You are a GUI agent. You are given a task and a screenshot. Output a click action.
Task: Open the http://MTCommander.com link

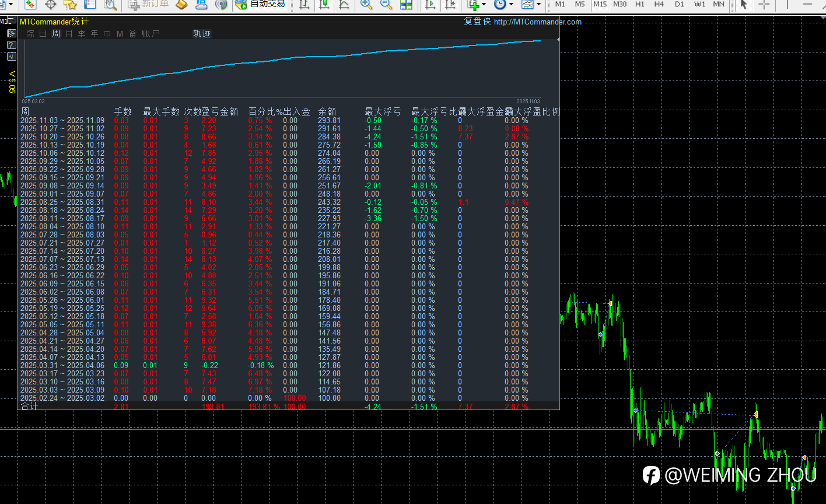(537, 22)
